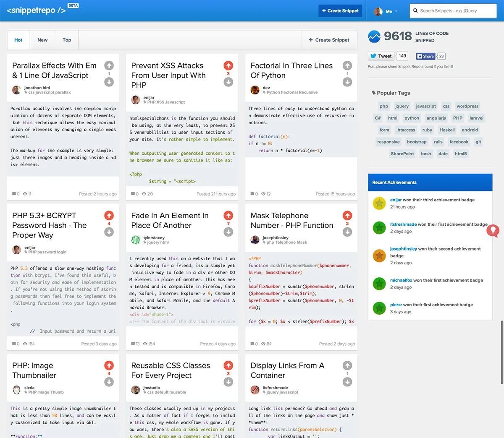Open Mask Telephone Number - PHP Function title
Viewport: 504px width, 438px height.
tap(292, 220)
